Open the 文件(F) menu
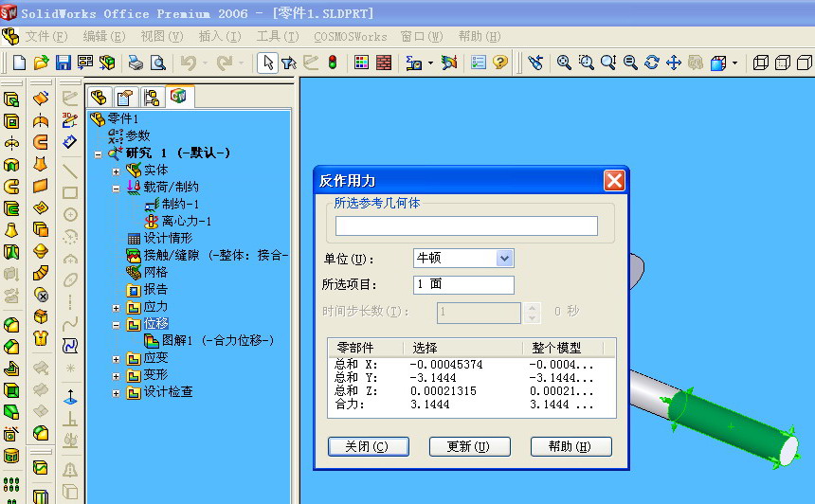This screenshot has width=815, height=504. [46, 36]
